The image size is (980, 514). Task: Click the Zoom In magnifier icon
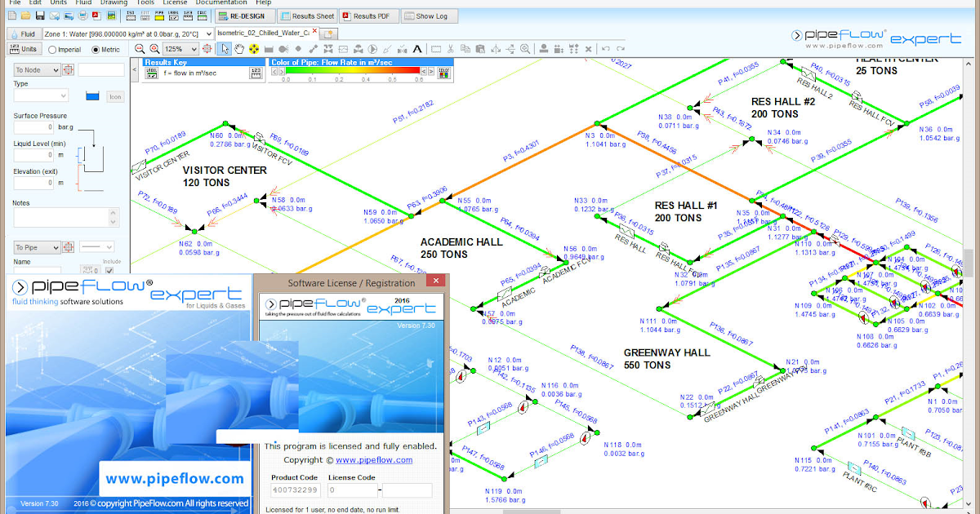tap(154, 49)
